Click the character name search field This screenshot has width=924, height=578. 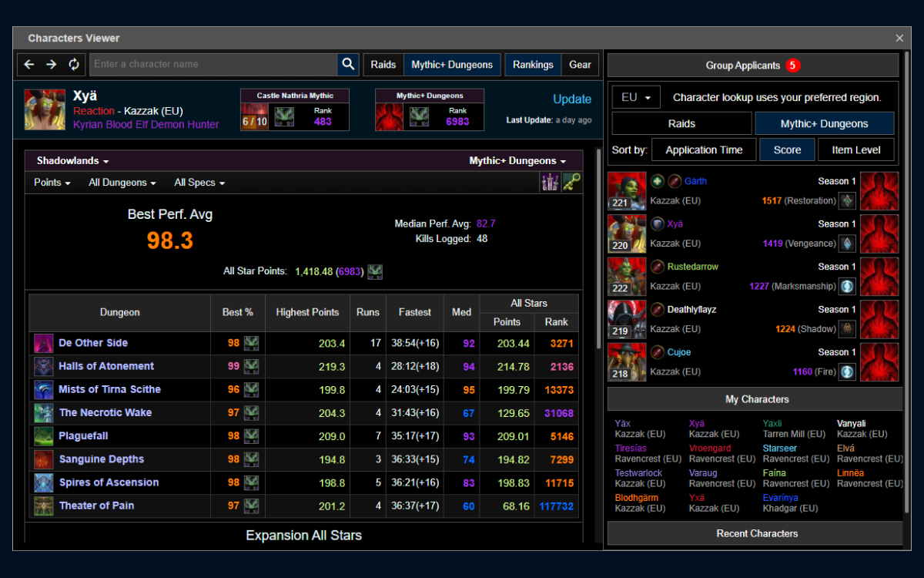pos(213,65)
